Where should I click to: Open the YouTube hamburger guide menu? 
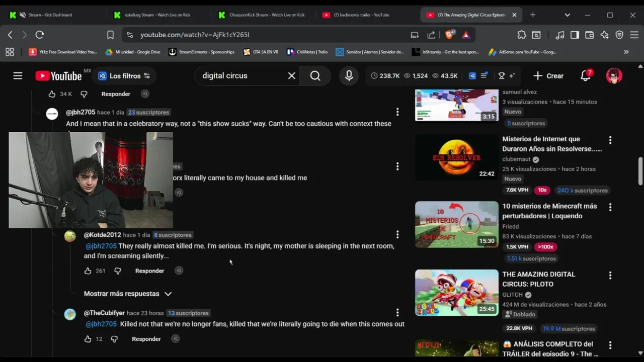click(x=18, y=76)
